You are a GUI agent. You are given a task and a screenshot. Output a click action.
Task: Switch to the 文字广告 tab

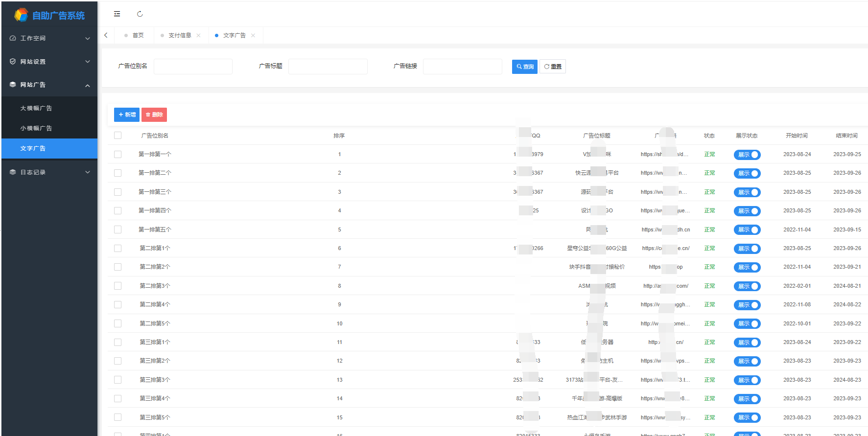coord(235,35)
